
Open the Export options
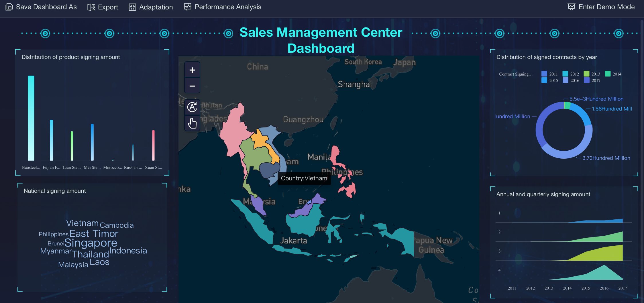click(x=108, y=7)
